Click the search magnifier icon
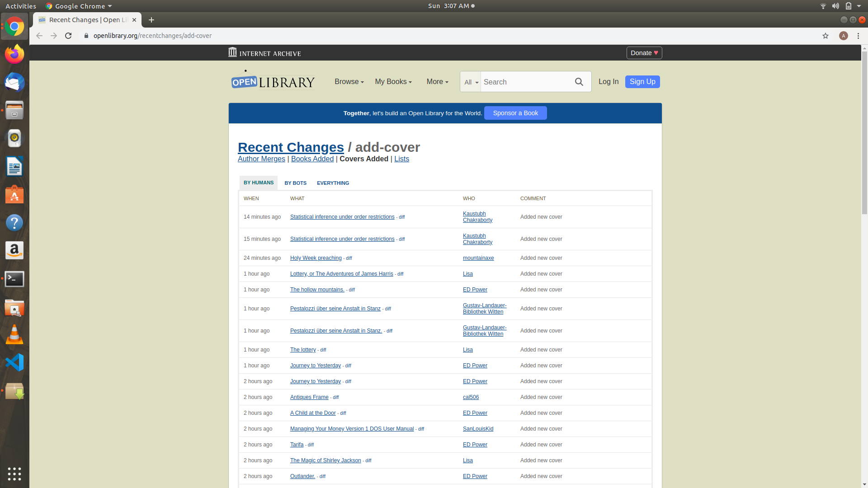 coord(579,82)
